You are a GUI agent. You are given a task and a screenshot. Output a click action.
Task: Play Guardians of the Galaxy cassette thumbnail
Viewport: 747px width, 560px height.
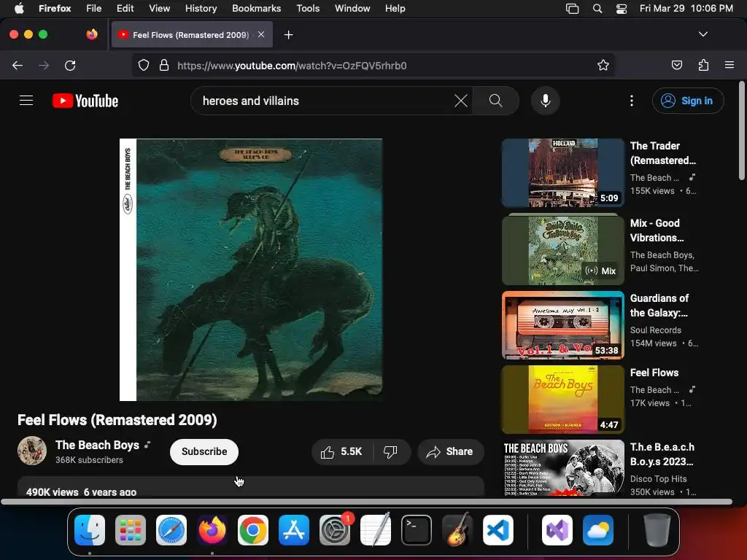(x=562, y=325)
